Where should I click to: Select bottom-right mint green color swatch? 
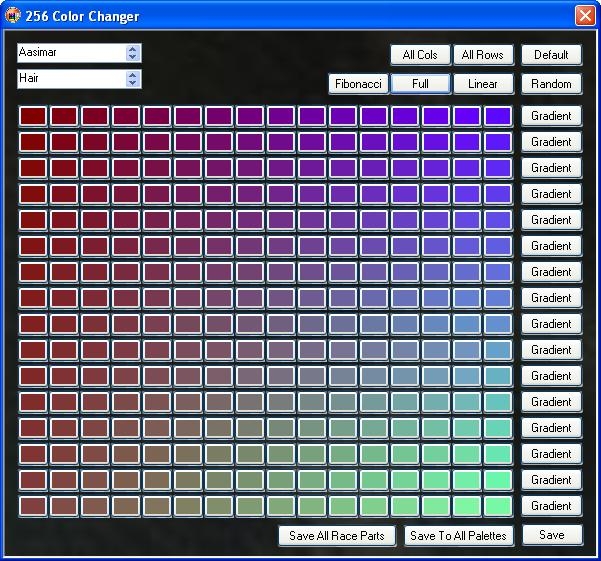pyautogui.click(x=498, y=506)
